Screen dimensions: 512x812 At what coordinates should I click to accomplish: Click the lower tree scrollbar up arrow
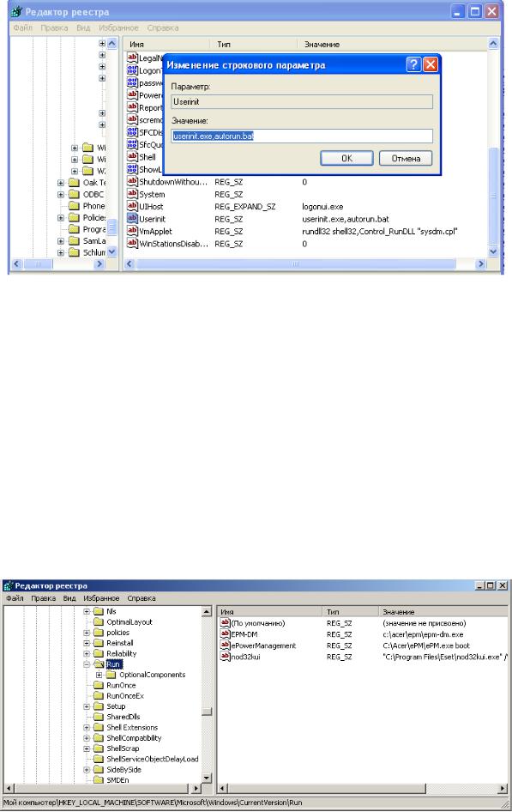pyautogui.click(x=207, y=612)
